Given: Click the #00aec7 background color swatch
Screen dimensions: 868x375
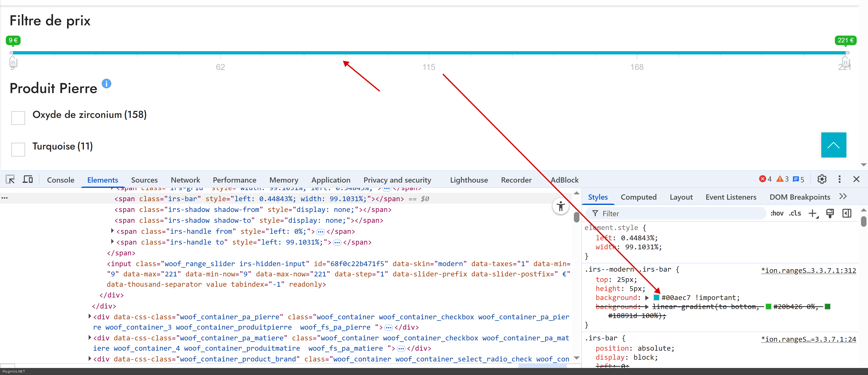Looking at the screenshot, I should [656, 297].
